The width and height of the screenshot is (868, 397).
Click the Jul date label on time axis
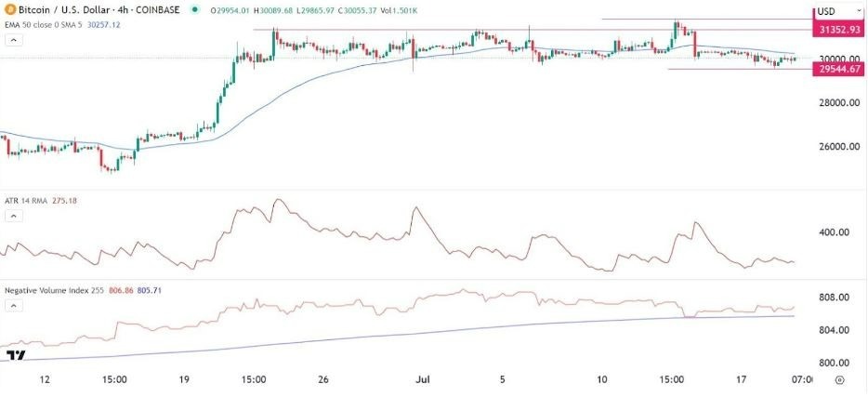click(x=422, y=380)
